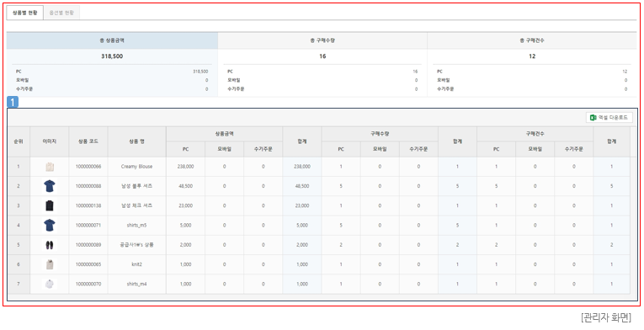Click product code 1000000088
This screenshot has width=644, height=330.
point(88,186)
